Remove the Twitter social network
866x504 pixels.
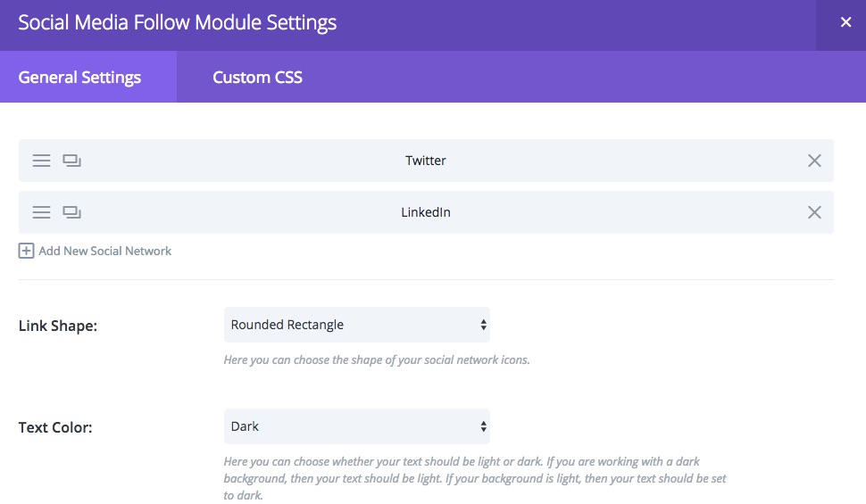tap(814, 161)
